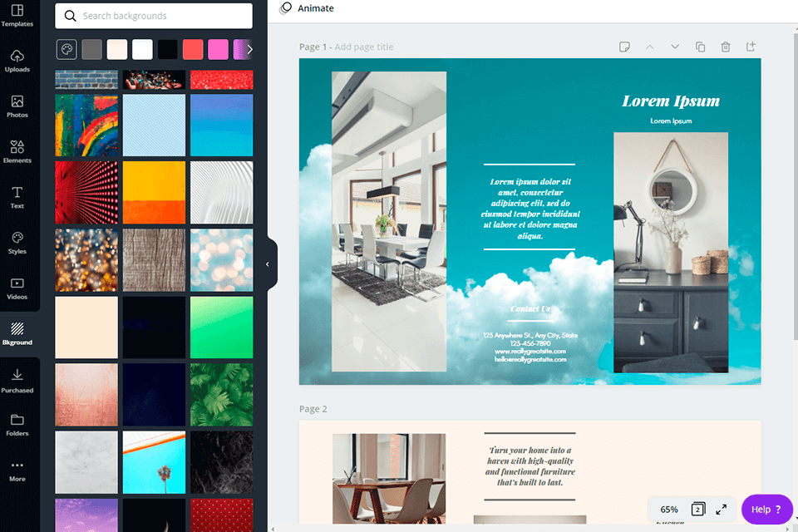Viewport: 798px width, 532px height.
Task: Duplicate Page 1 with the copy icon
Action: pos(700,47)
